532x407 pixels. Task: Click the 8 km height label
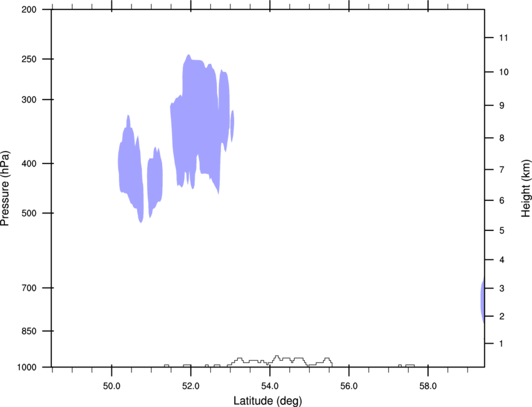[502, 138]
